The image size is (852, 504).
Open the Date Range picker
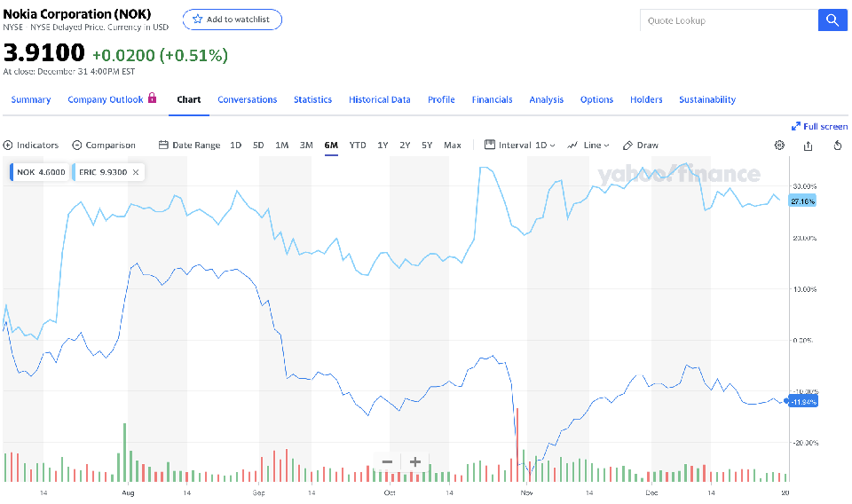[x=189, y=146]
